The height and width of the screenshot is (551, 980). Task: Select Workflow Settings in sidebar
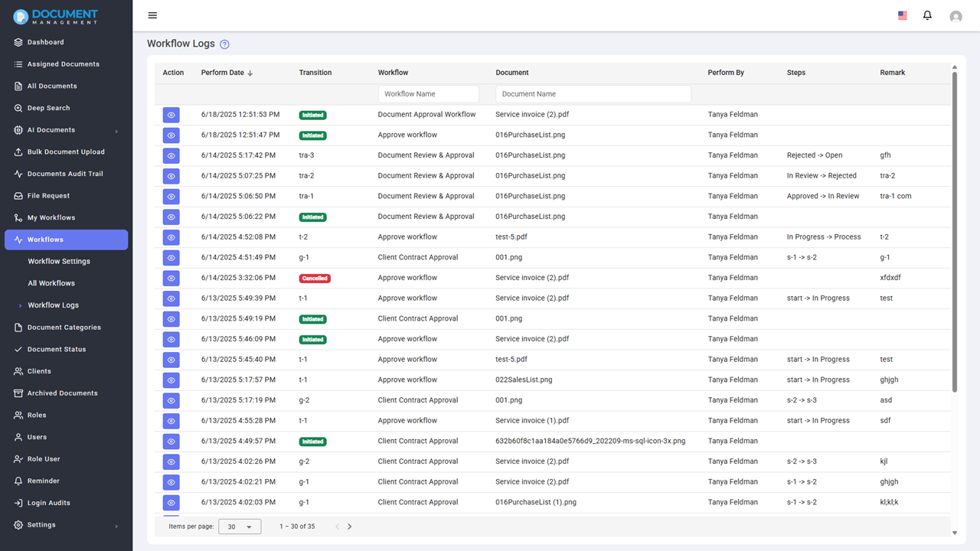click(x=59, y=261)
